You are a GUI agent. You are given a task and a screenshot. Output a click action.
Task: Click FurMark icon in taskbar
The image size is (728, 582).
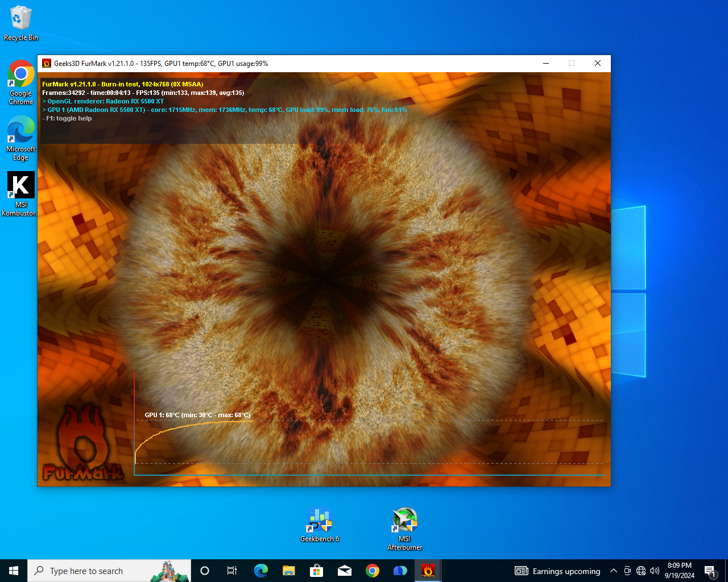[x=428, y=571]
